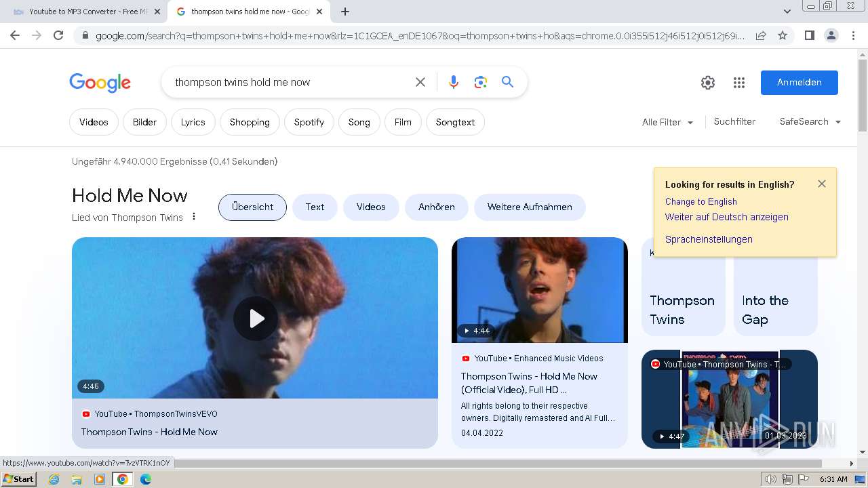Viewport: 868px width, 488px height.
Task: Open Spracheinstellungen link
Action: (709, 239)
